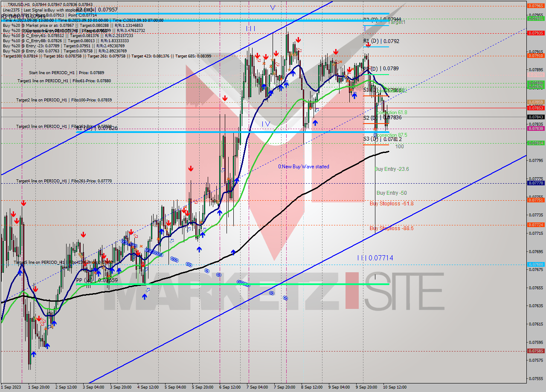The image size is (546, 392).
Task: Click the Time A / Time B / Time C line
Action: click(x=83, y=20)
